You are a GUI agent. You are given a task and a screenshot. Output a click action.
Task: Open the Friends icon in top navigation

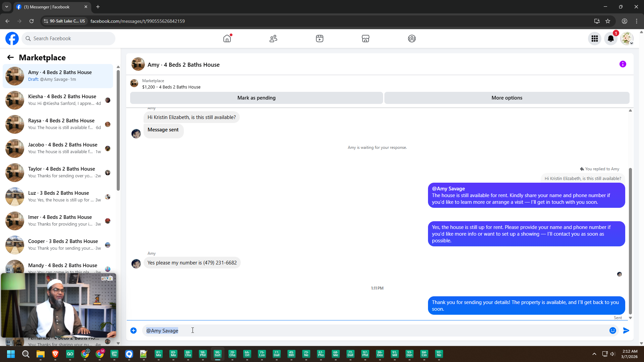pos(273,39)
